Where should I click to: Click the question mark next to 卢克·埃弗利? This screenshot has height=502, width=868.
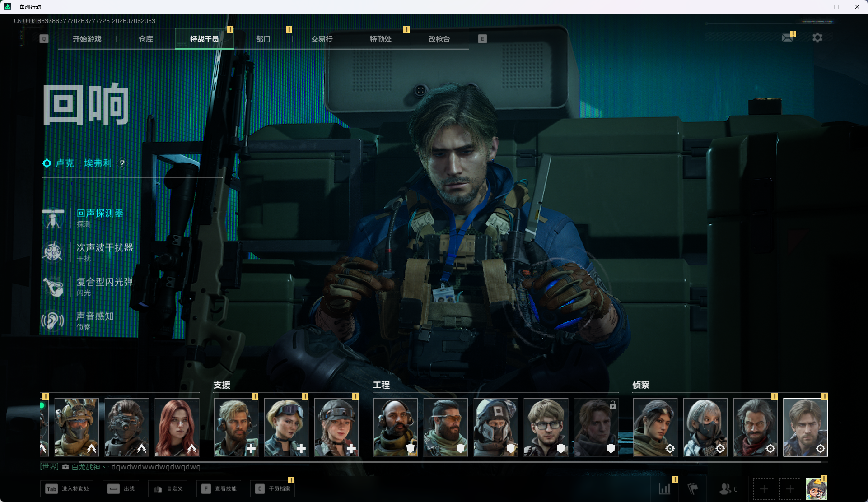pos(122,163)
